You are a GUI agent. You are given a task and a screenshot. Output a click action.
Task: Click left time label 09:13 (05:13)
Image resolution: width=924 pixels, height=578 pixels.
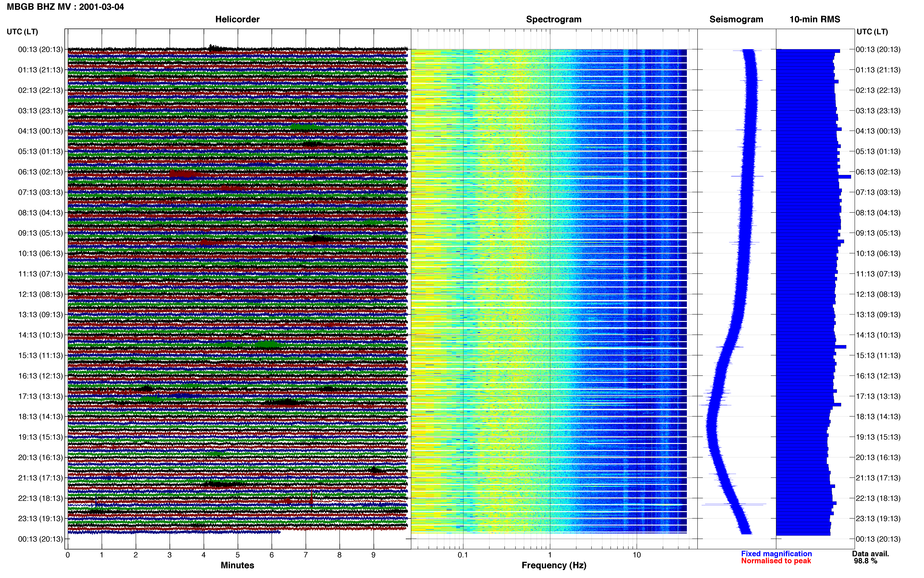pos(41,233)
